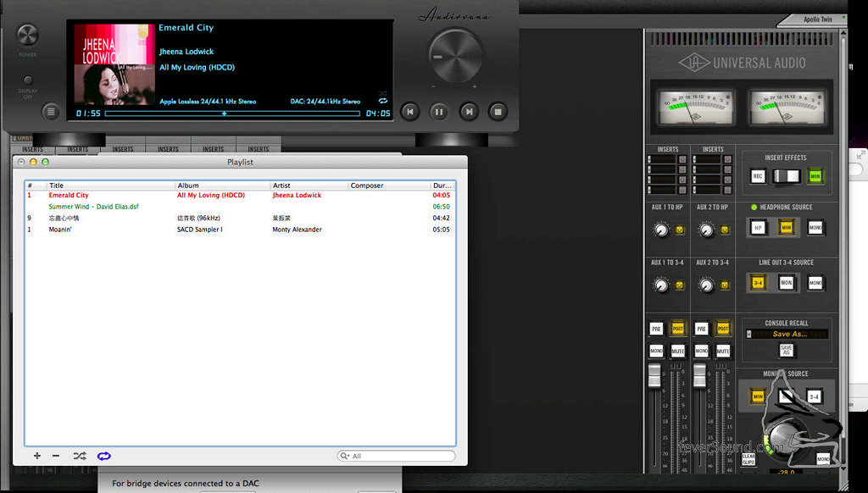Select MON under Monitor Source

[x=758, y=396]
